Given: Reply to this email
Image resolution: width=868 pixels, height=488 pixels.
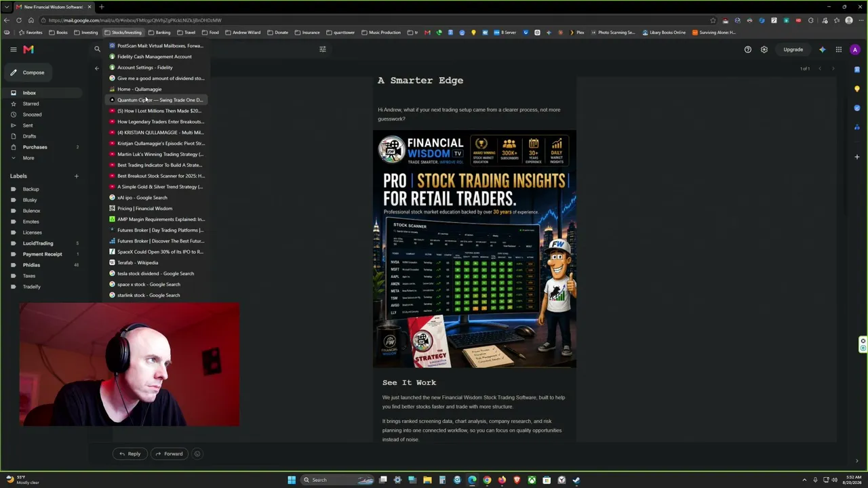Looking at the screenshot, I should pyautogui.click(x=130, y=454).
